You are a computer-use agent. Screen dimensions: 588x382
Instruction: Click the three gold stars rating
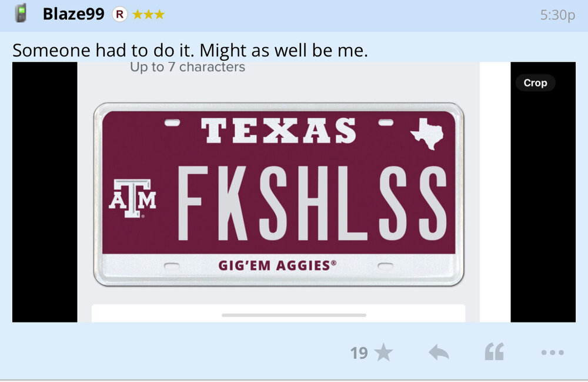tap(148, 15)
